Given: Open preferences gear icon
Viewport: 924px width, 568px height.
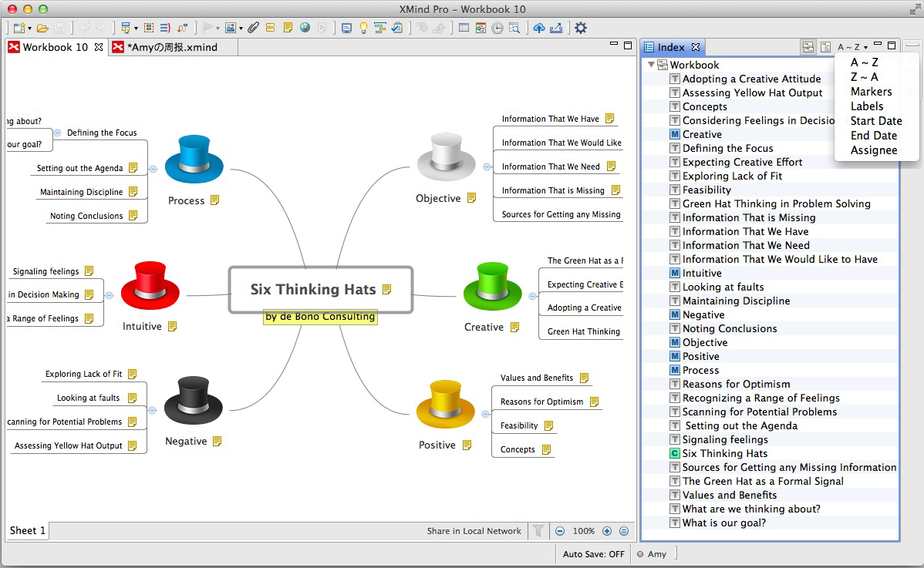Looking at the screenshot, I should pyautogui.click(x=581, y=28).
